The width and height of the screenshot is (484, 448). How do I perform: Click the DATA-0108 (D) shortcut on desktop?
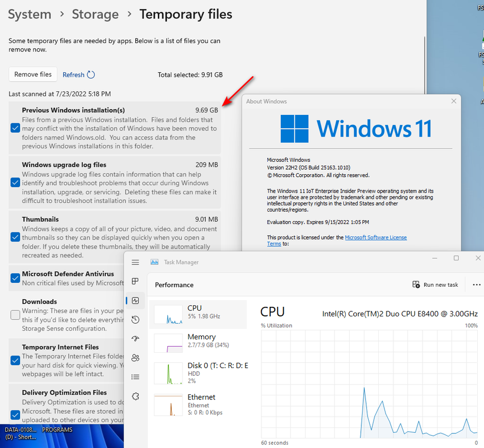tap(21, 433)
